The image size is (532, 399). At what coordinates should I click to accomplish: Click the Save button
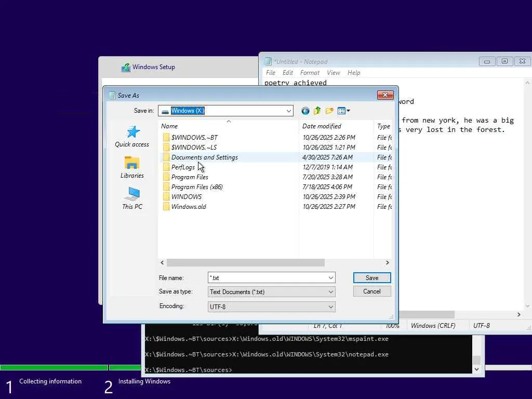click(x=372, y=278)
